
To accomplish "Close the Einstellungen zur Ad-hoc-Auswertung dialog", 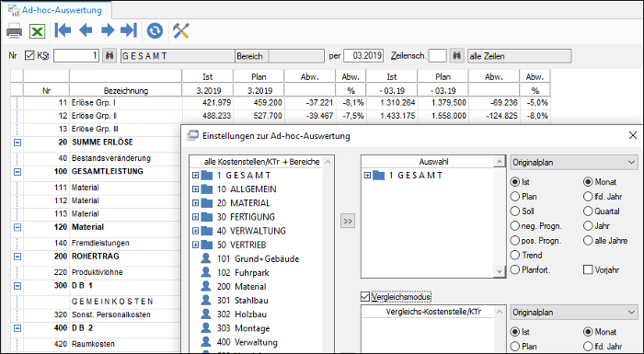I will (633, 135).
